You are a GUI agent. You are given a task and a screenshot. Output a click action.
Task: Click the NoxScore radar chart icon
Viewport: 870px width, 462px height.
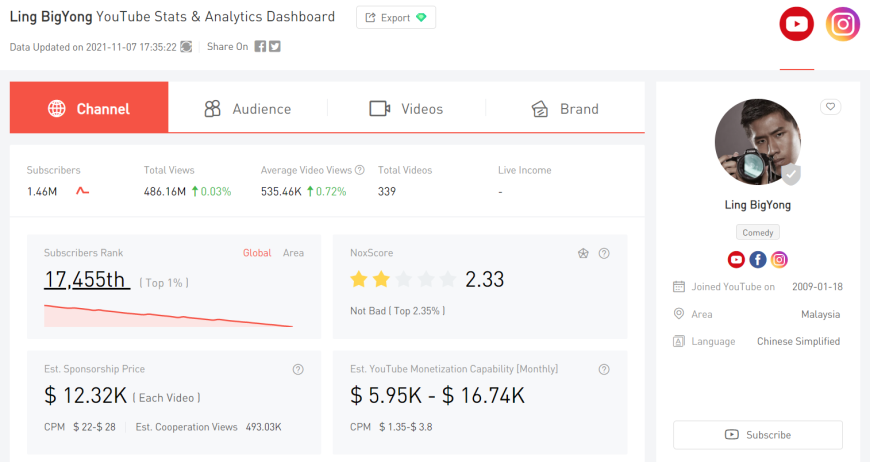click(583, 253)
